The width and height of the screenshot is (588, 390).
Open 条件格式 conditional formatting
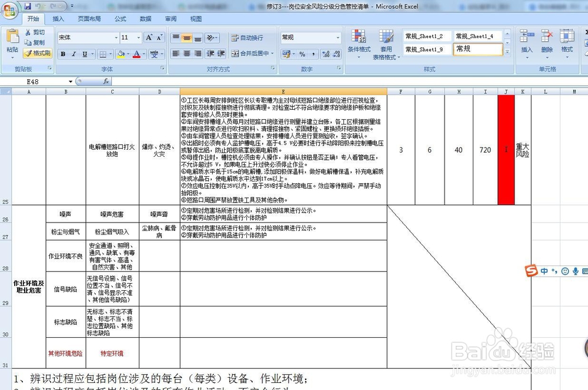pyautogui.click(x=359, y=44)
